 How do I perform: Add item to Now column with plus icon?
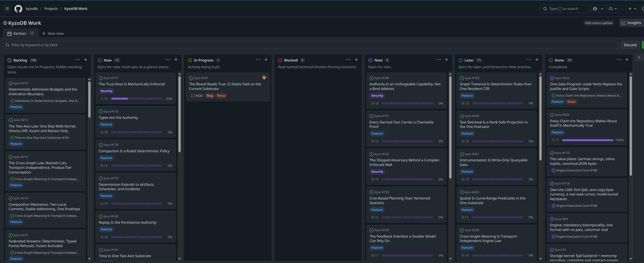[176, 60]
